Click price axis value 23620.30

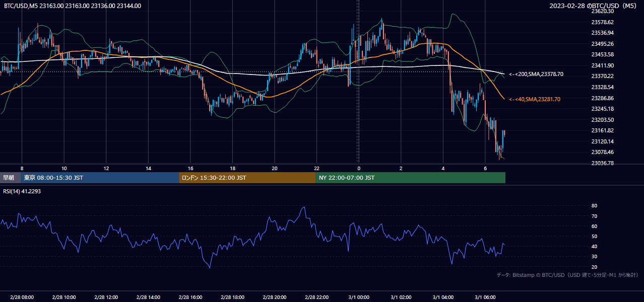click(602, 11)
